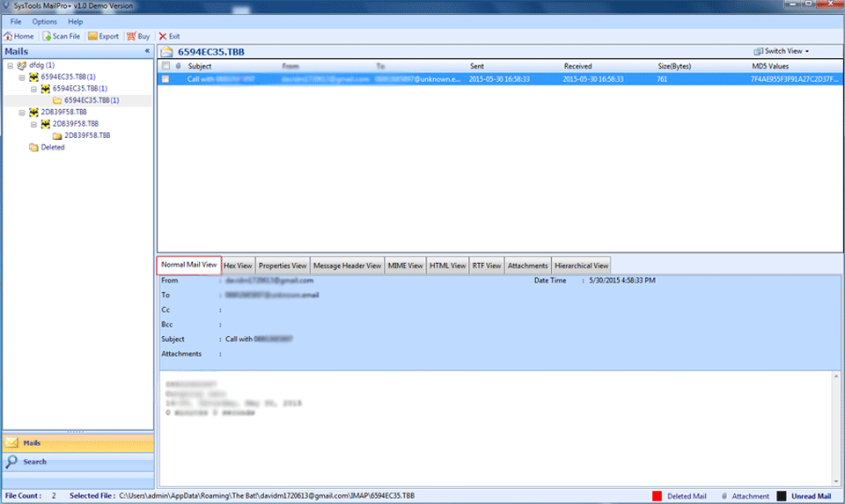
Task: Switch to the MIME View tab
Action: [x=405, y=266]
